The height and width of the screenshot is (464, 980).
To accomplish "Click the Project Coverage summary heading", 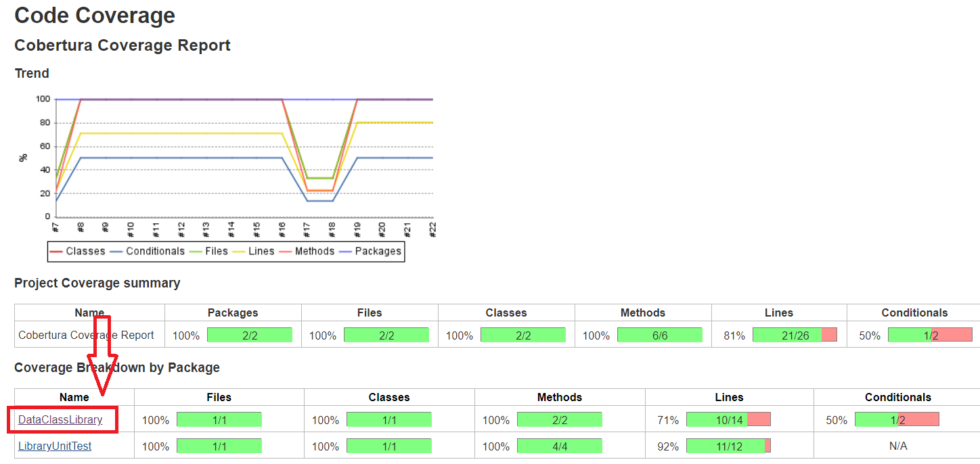I will (x=97, y=283).
